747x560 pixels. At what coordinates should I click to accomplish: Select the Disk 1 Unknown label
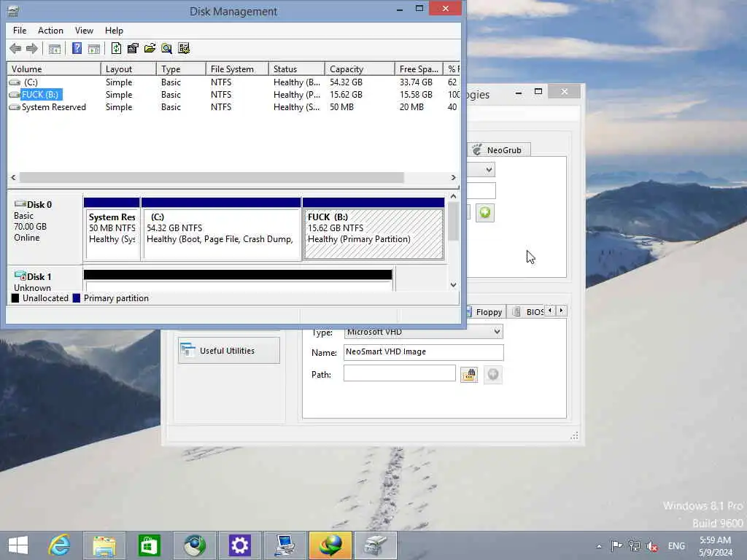coord(44,279)
